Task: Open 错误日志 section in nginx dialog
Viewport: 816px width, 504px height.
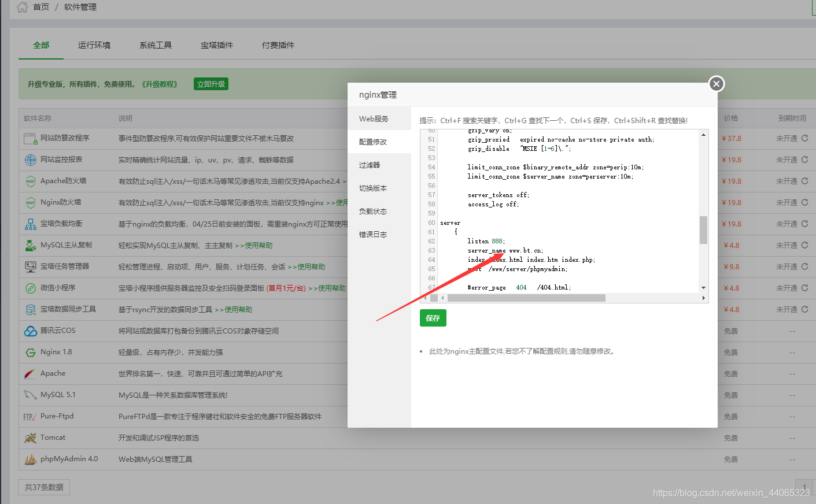Action: (379, 234)
